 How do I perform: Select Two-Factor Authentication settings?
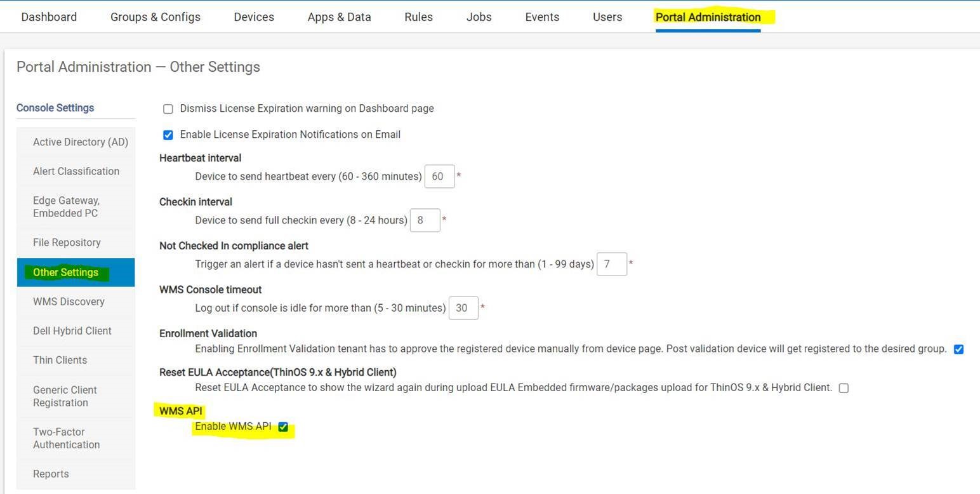point(66,438)
